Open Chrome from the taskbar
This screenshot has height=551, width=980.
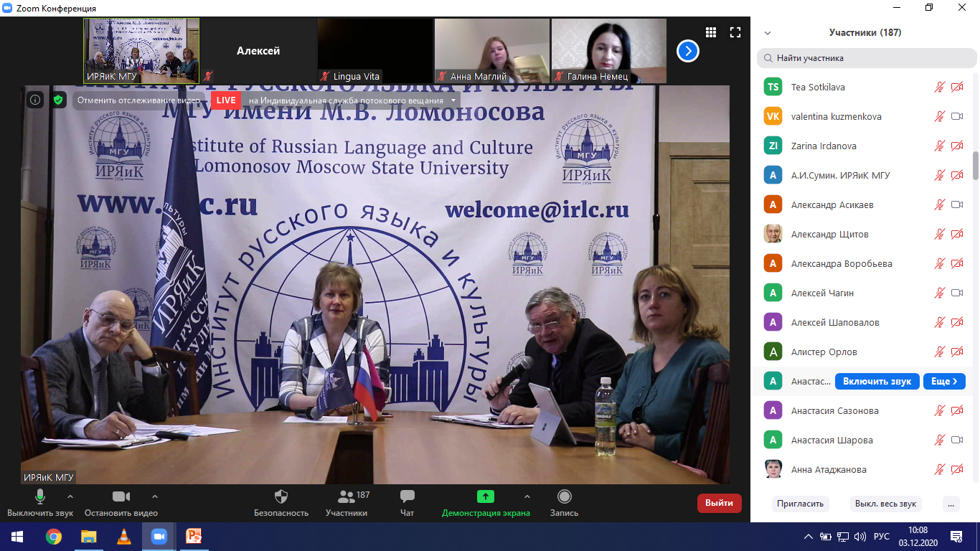point(53,536)
